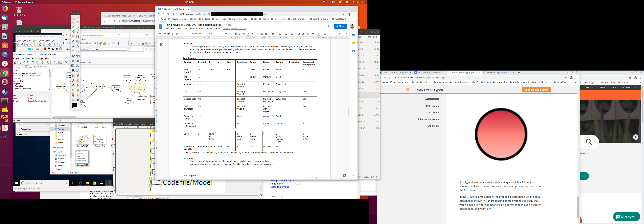Click the clear formatting icon
Screen dimensions: 644x224
(x=308, y=34)
